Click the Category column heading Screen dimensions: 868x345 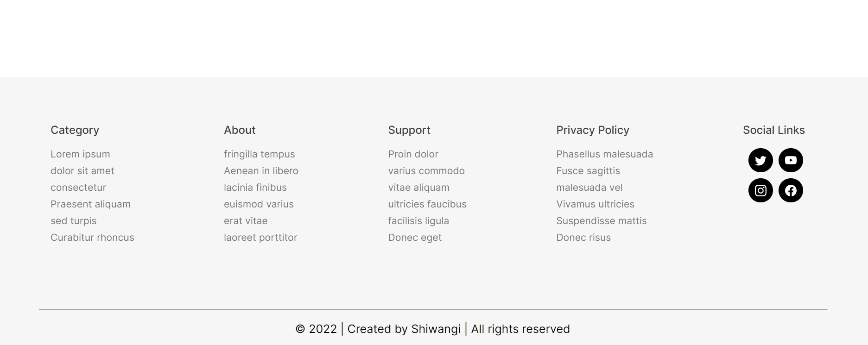(75, 130)
